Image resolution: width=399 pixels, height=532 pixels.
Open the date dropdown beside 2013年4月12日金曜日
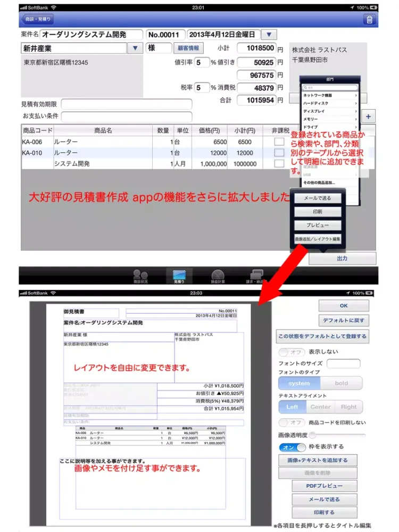tap(269, 35)
